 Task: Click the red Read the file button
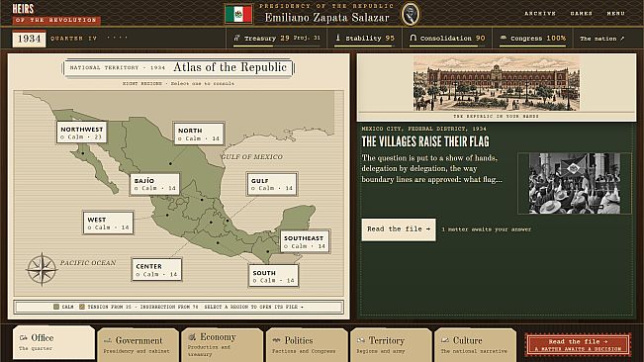pyautogui.click(x=579, y=345)
